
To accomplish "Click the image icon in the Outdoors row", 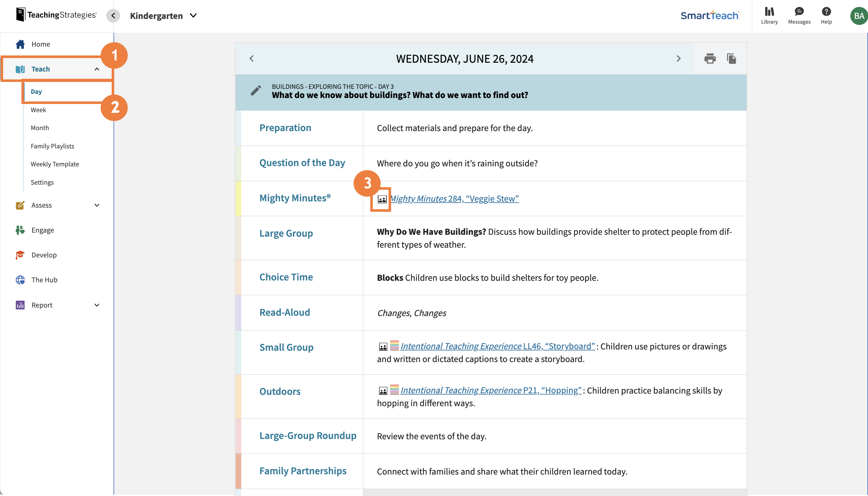I will coord(383,391).
